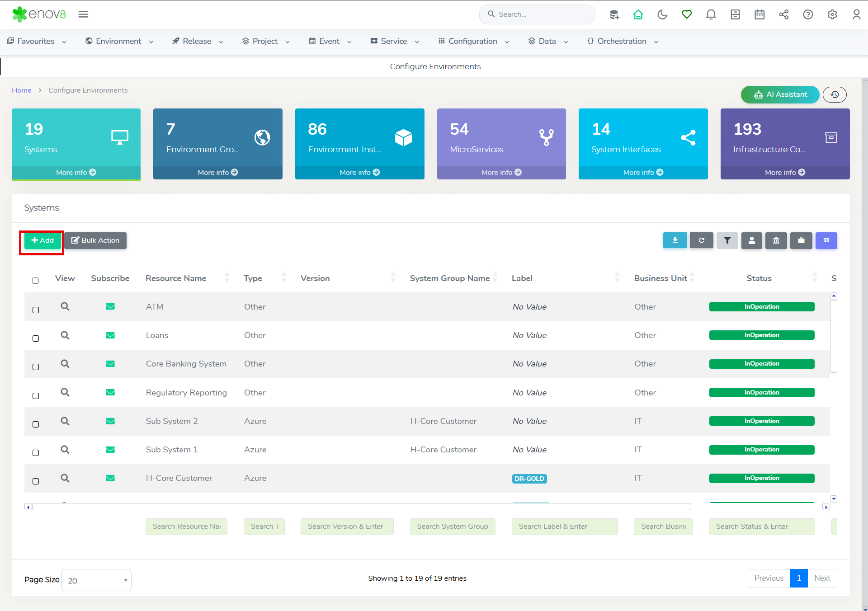Click the AI Assistant button
868x611 pixels.
coord(780,94)
